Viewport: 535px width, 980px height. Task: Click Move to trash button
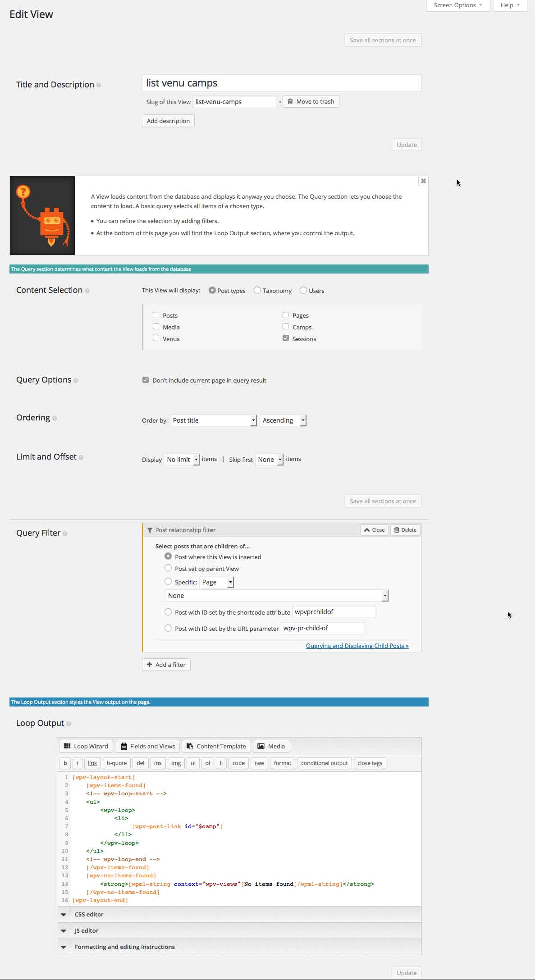pos(311,101)
